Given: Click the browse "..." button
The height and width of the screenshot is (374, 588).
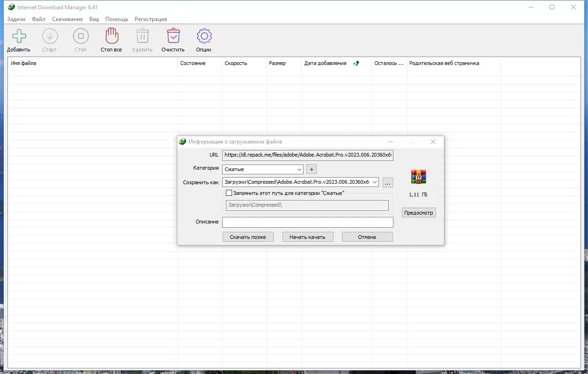Looking at the screenshot, I should pos(388,182).
